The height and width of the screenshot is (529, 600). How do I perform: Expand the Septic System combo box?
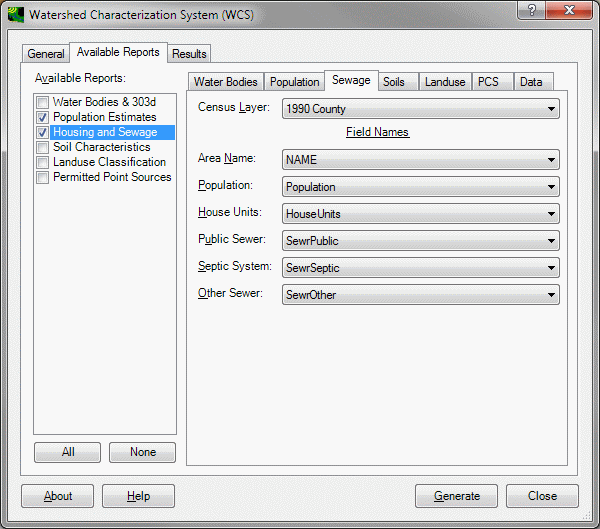(420, 268)
